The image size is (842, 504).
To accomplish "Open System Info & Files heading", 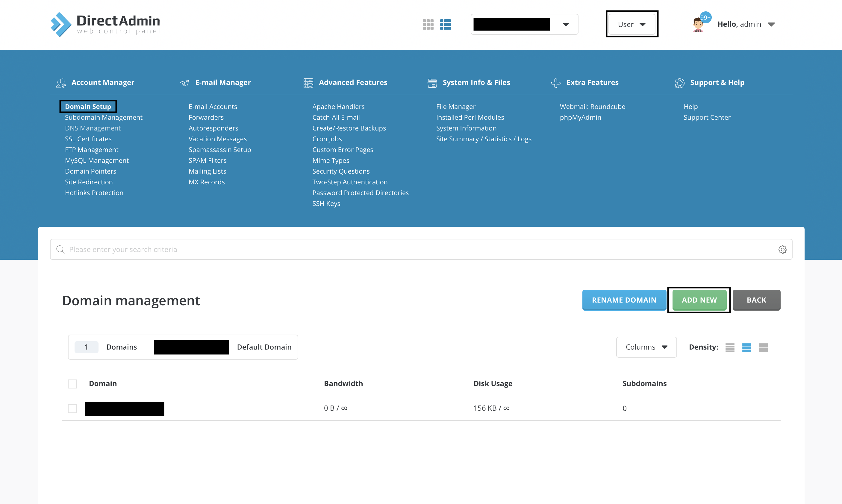I will pos(476,83).
